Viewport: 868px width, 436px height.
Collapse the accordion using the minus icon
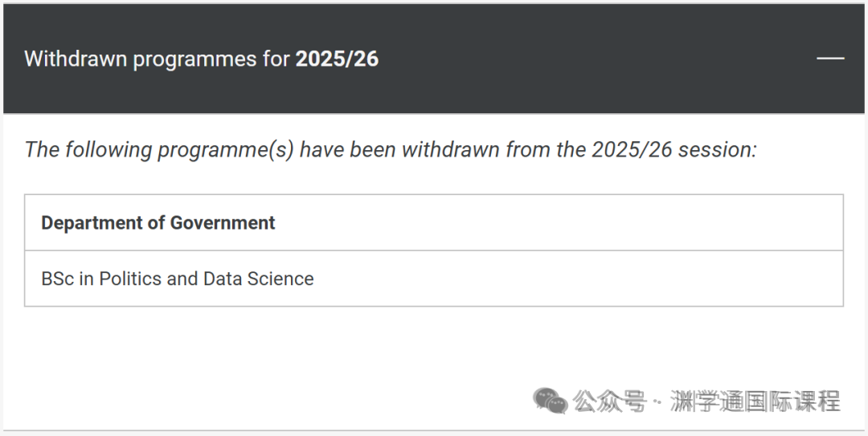[x=830, y=58]
